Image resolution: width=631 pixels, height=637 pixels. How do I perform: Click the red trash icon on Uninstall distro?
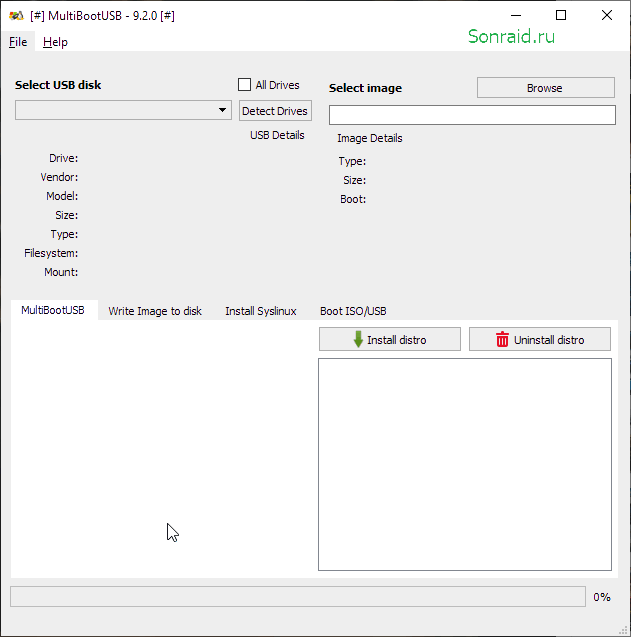502,339
